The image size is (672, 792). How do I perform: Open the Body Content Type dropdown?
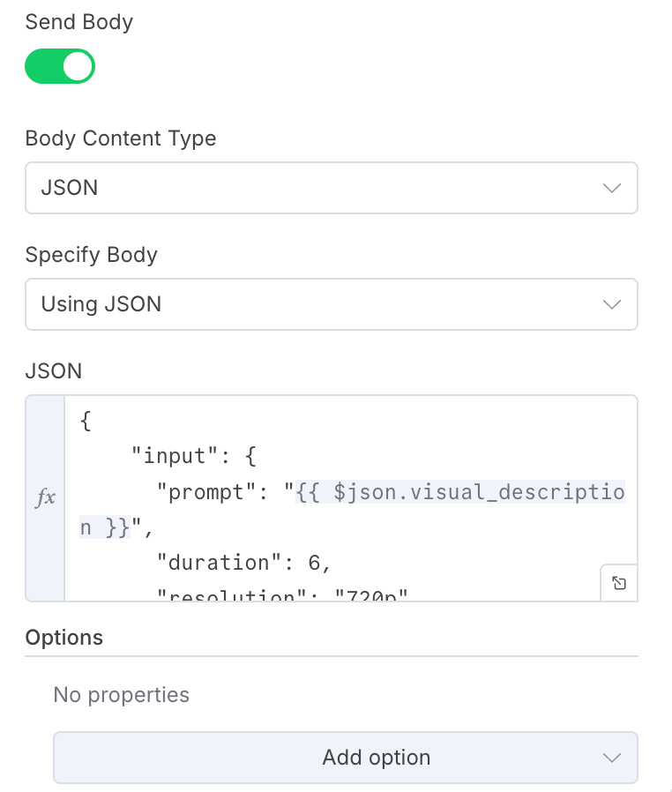[x=331, y=188]
